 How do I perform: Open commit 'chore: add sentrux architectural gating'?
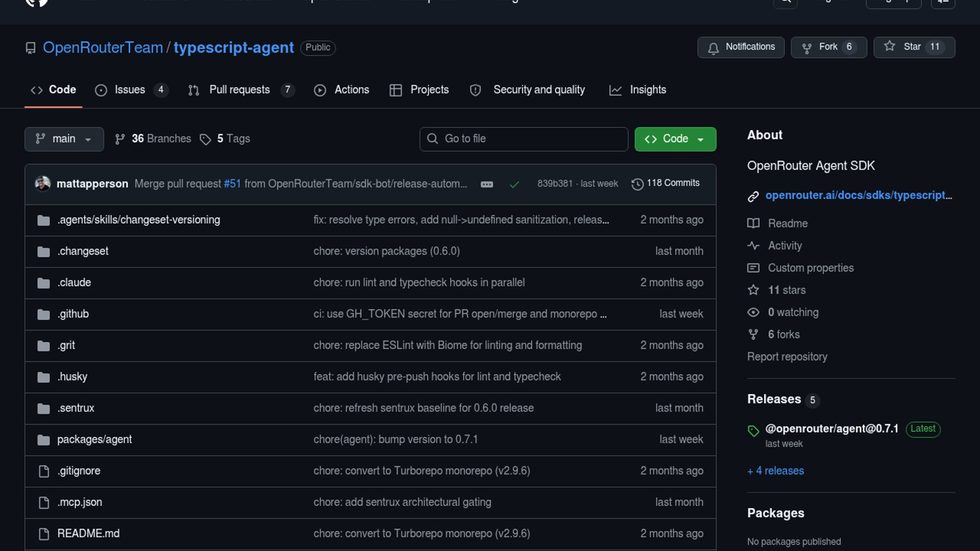pos(402,503)
